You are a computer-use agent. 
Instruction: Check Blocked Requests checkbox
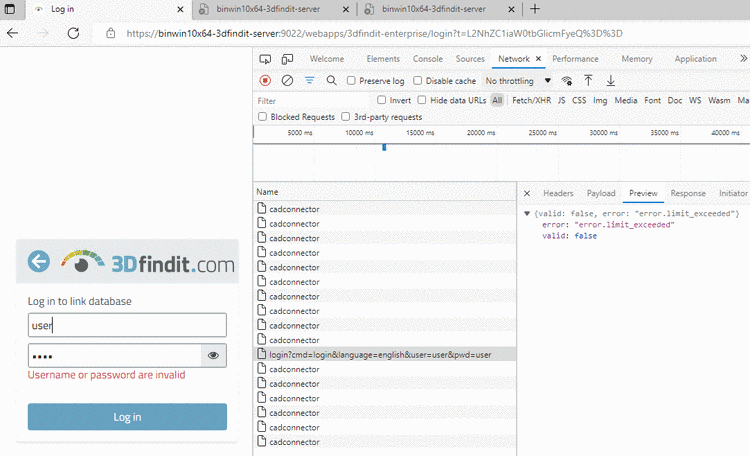tap(262, 117)
